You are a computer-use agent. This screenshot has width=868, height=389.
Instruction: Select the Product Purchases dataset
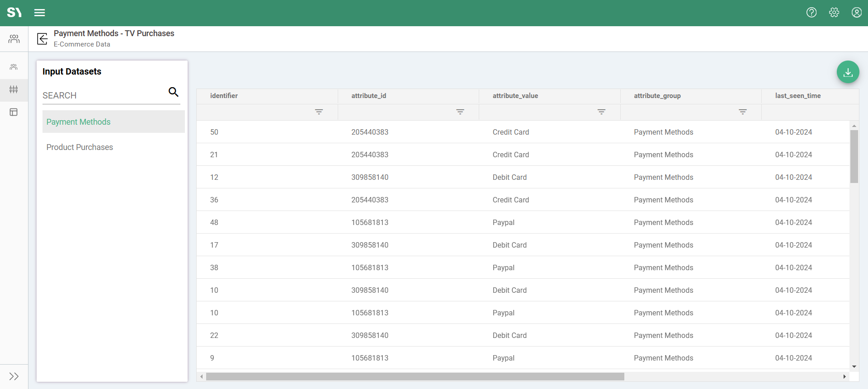click(80, 147)
